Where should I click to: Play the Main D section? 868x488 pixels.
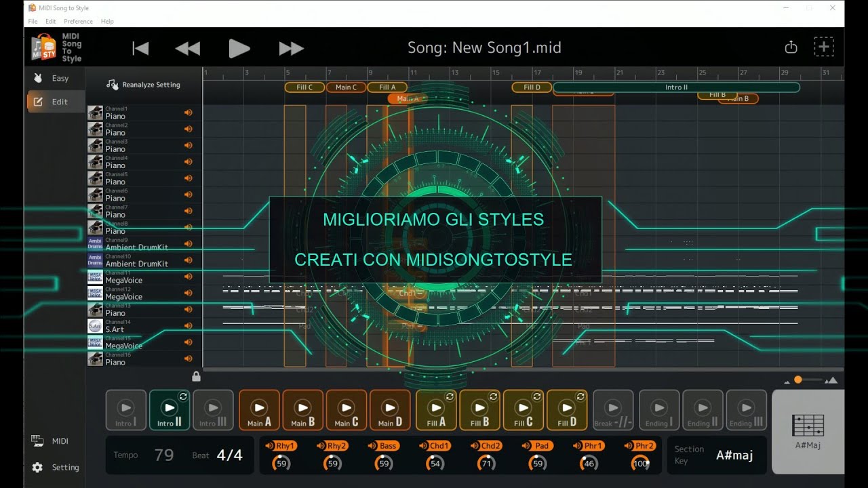click(x=390, y=410)
